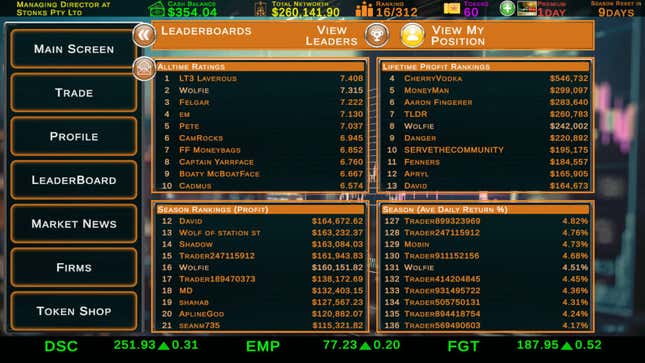Viewport: 645px width, 363px height.
Task: Open the Main Screen menu
Action: [74, 49]
